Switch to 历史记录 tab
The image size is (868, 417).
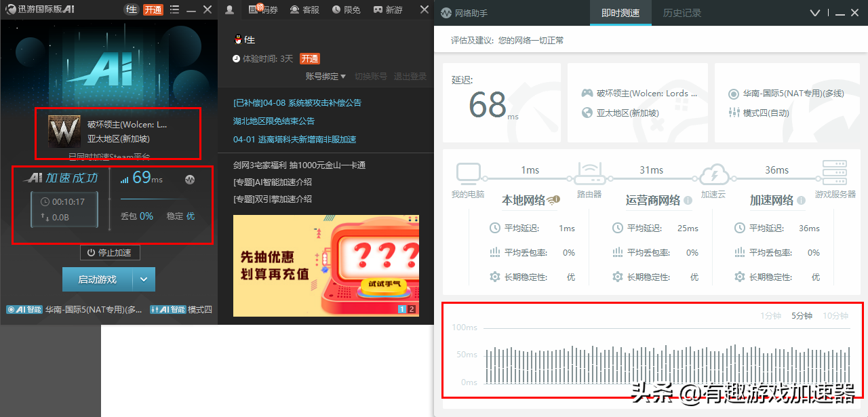[682, 13]
